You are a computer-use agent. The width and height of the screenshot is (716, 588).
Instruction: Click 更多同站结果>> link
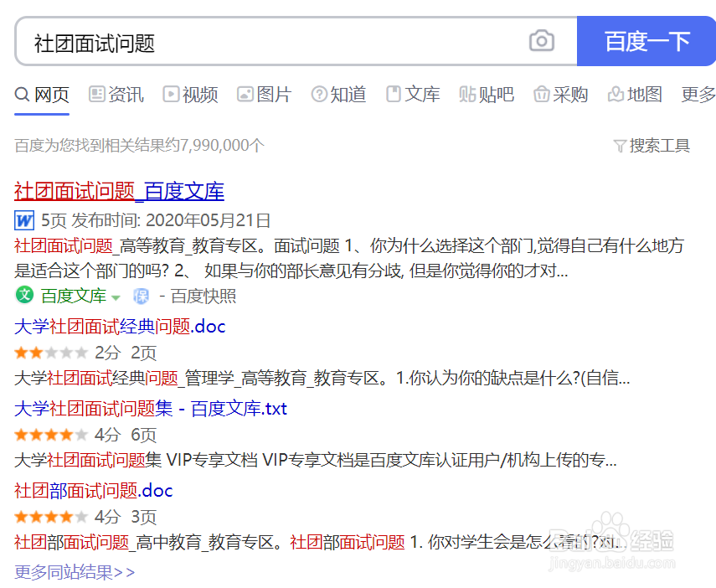point(75,572)
